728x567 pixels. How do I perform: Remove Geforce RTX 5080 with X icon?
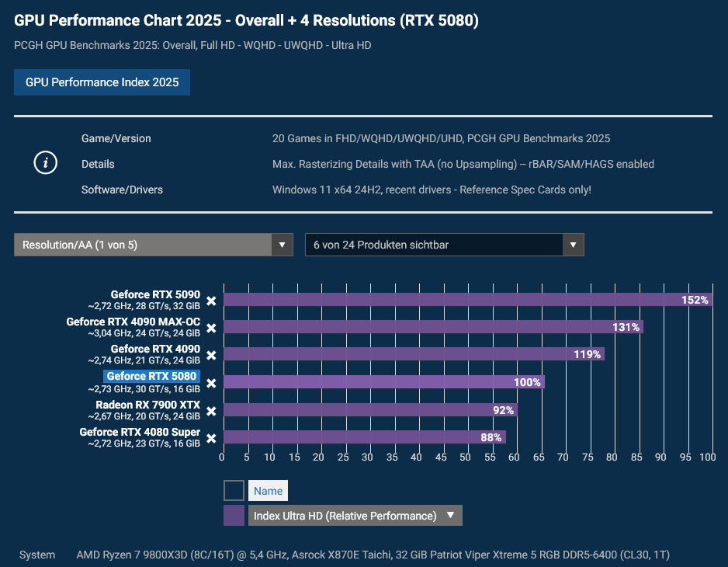[211, 383]
